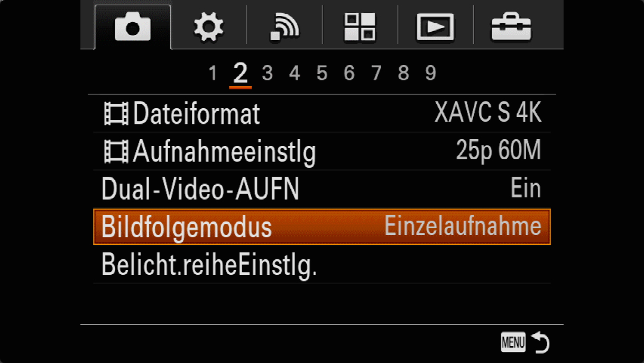
Task: Go to menu page 5
Action: coord(322,74)
